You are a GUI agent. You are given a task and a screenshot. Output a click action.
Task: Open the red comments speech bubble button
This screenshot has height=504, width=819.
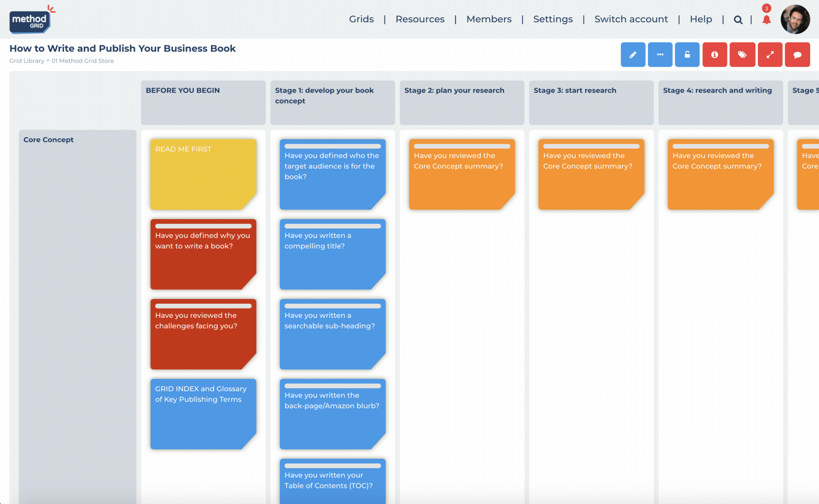(797, 55)
